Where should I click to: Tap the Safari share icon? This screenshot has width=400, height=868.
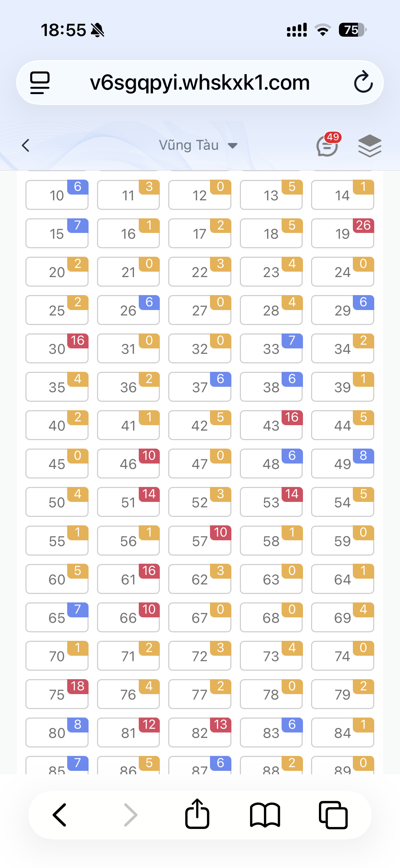click(197, 814)
